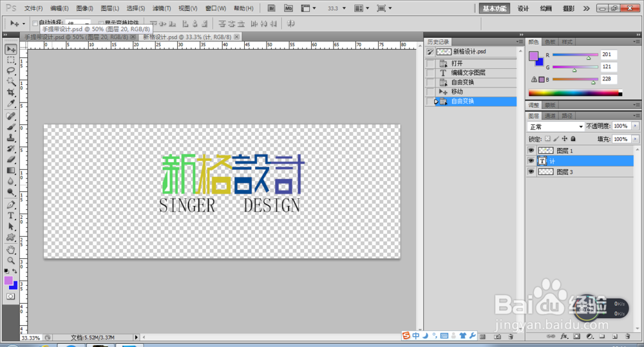Swap foreground and background colors
The width and height of the screenshot is (644, 347).
pos(15,271)
